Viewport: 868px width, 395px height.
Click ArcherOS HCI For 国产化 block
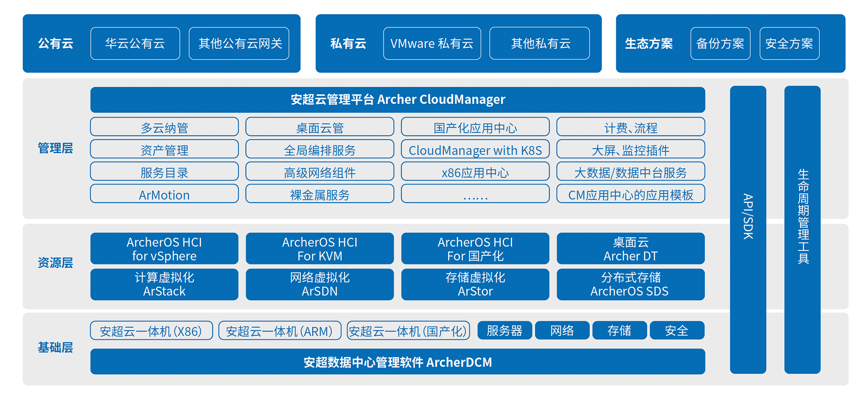(475, 248)
